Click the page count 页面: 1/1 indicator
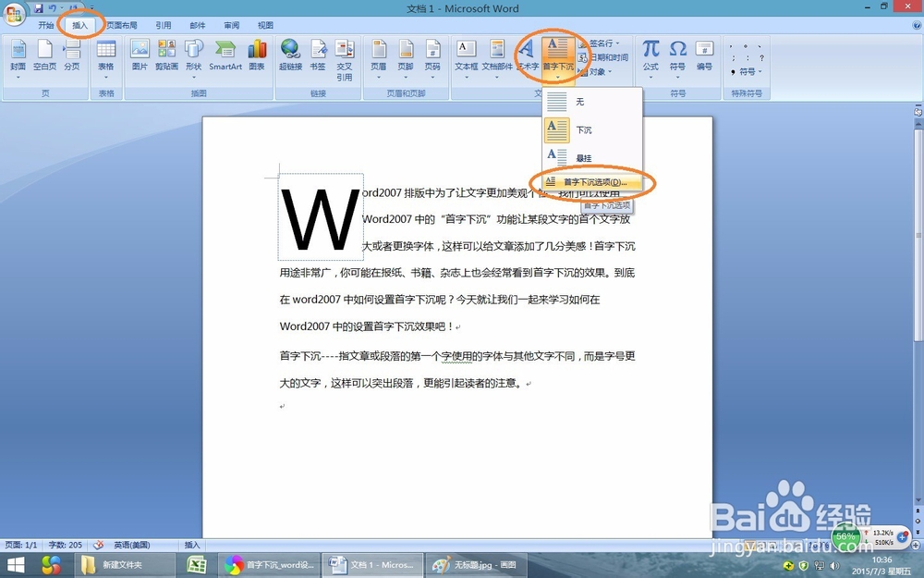The height and width of the screenshot is (578, 924). pyautogui.click(x=21, y=545)
